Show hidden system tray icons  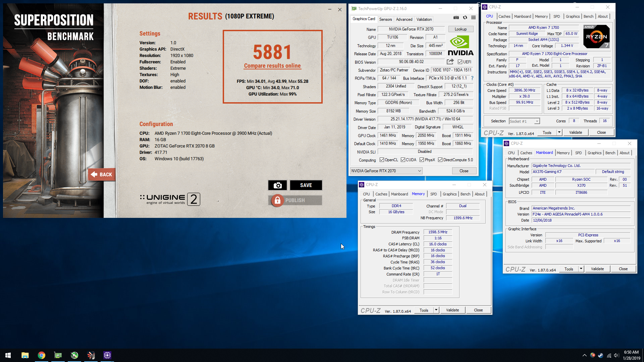(584, 355)
